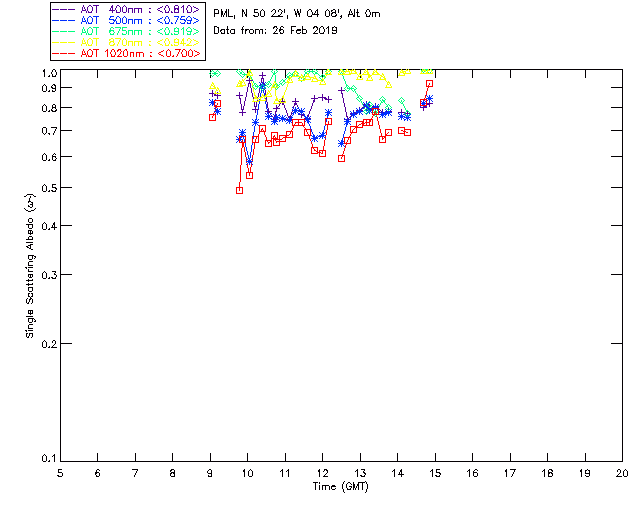Click the y-axis label 1.0
Image resolution: width=640 pixels, height=512 pixels.
(x=49, y=73)
